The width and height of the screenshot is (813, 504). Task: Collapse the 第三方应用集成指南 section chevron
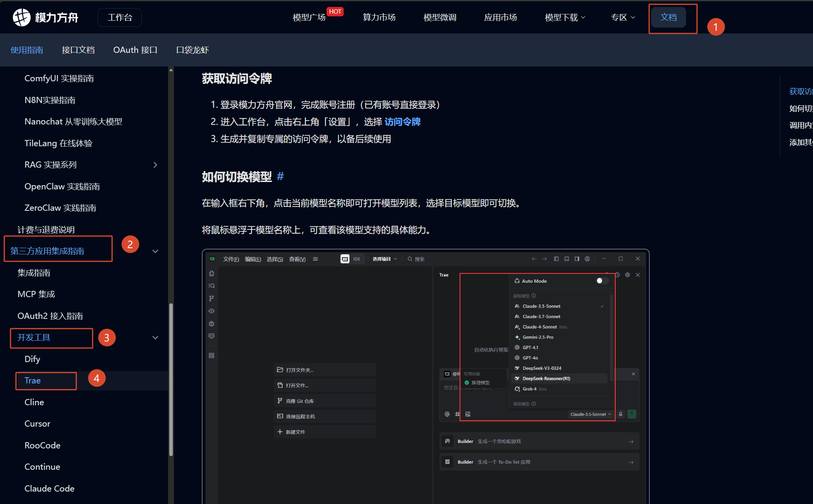coord(155,251)
